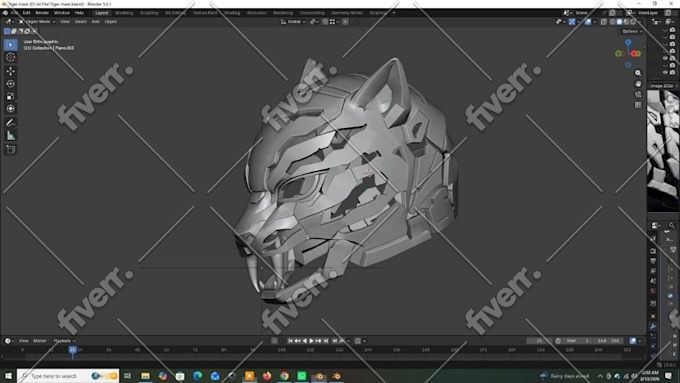Open the pivot point dropdown

[314, 21]
